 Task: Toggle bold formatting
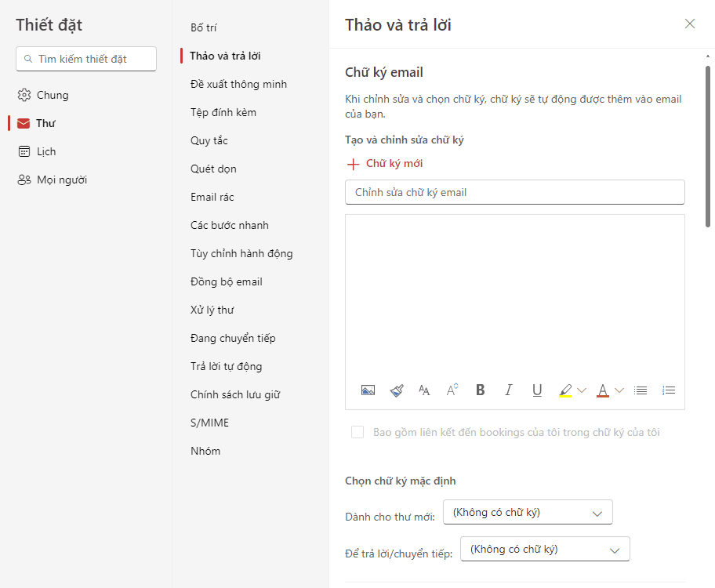pos(480,390)
